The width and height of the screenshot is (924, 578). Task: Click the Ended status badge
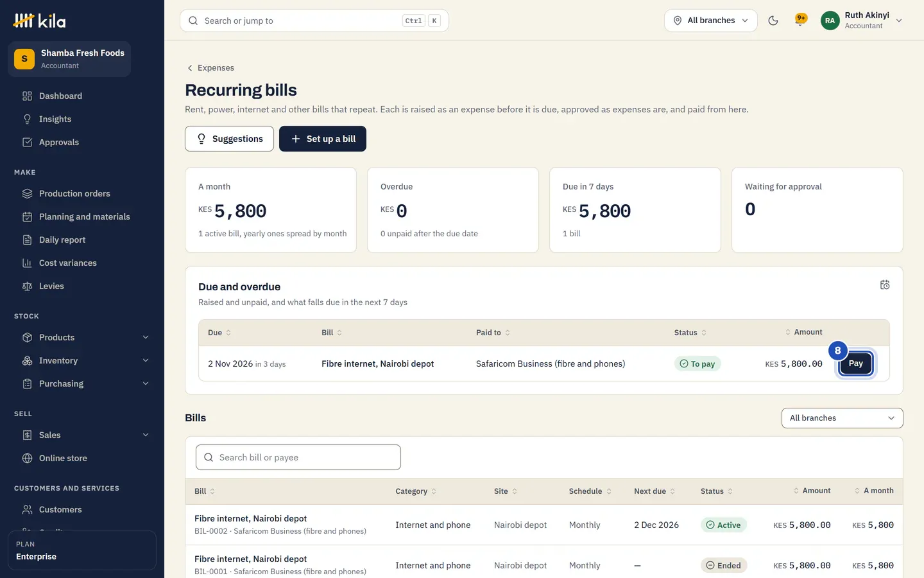coord(724,566)
